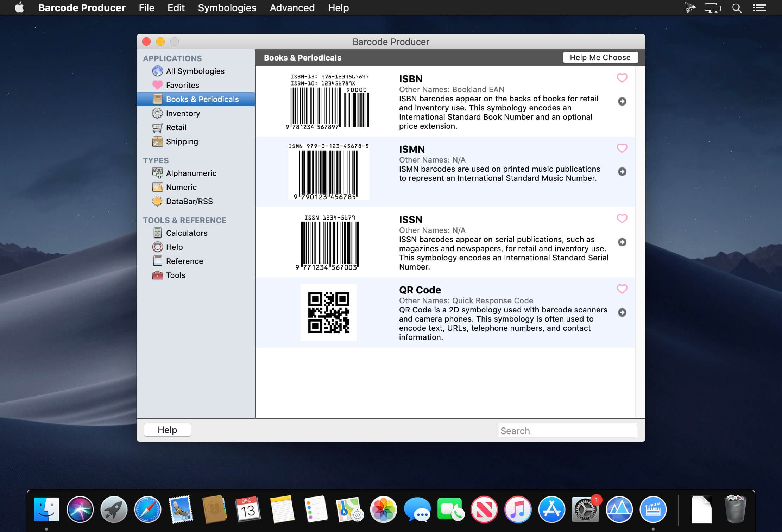782x532 pixels.
Task: Select the ISMN title text
Action: tap(412, 149)
